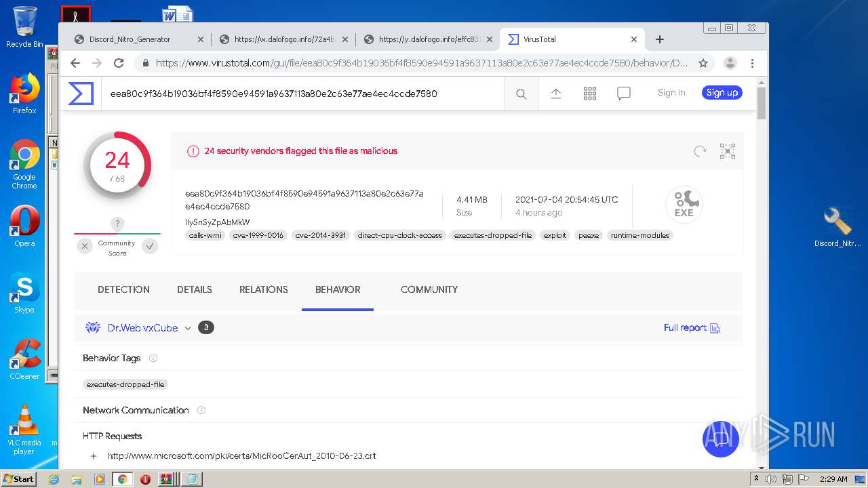The image size is (868, 488).
Task: Close the VirusTotal tab
Action: (x=633, y=39)
